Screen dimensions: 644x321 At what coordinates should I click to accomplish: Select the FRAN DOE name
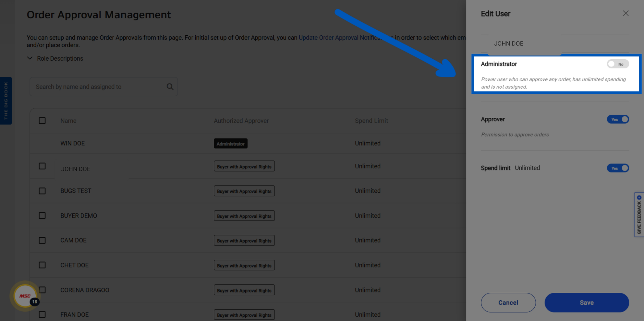[x=74, y=314]
